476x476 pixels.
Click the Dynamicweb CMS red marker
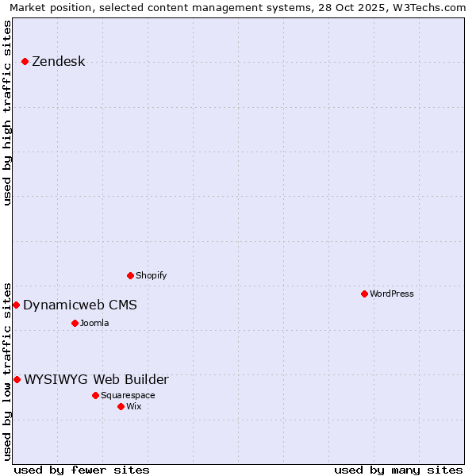(x=16, y=305)
